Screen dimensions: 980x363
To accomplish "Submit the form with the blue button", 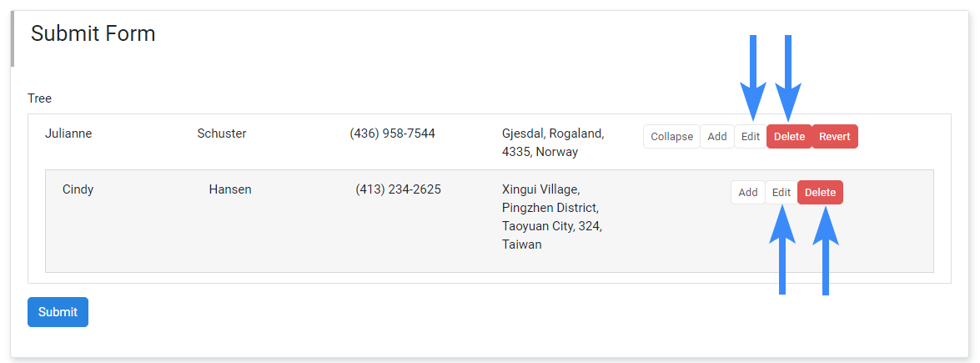I will [58, 312].
